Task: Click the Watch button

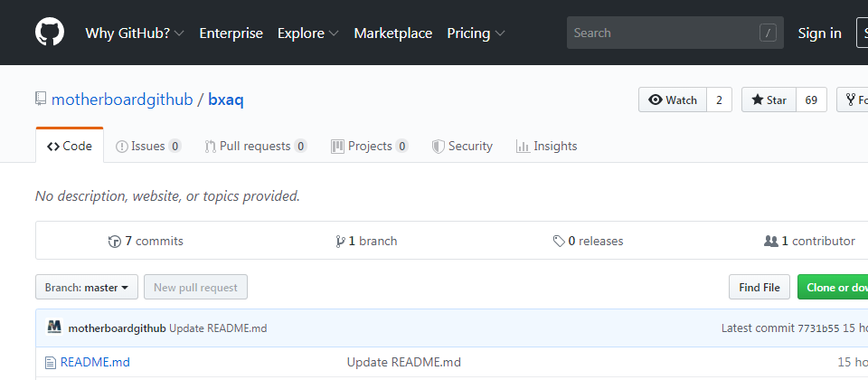Action: [673, 100]
